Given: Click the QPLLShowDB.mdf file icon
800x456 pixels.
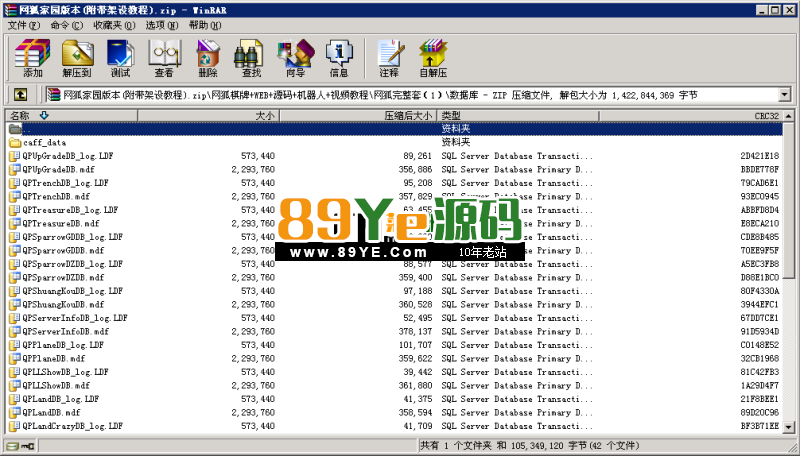Looking at the screenshot, I should click(15, 385).
